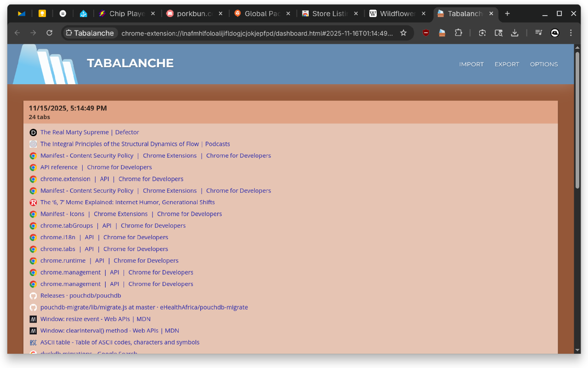Open the Integral Principles Podcasts link
The image size is (588, 368).
(135, 144)
